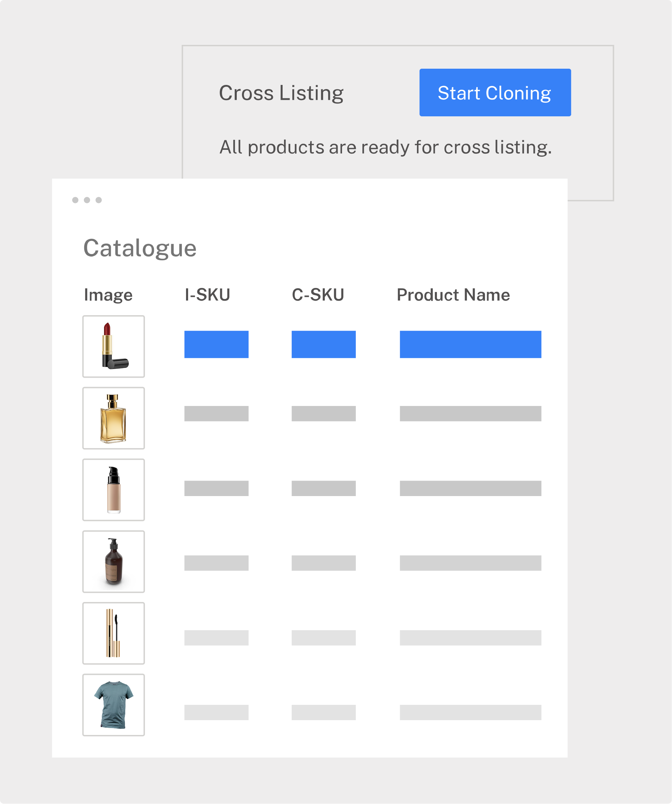Click the C-SKU column header

click(318, 295)
